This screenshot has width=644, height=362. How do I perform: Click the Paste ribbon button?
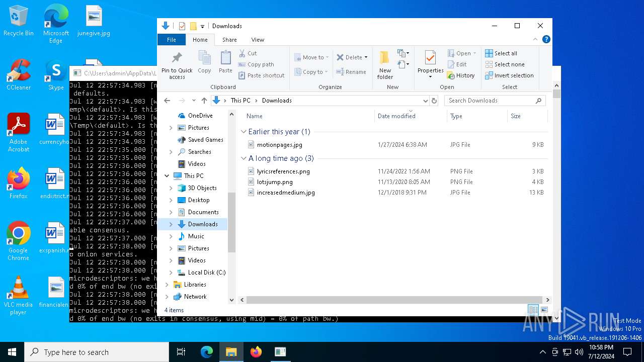(x=225, y=62)
